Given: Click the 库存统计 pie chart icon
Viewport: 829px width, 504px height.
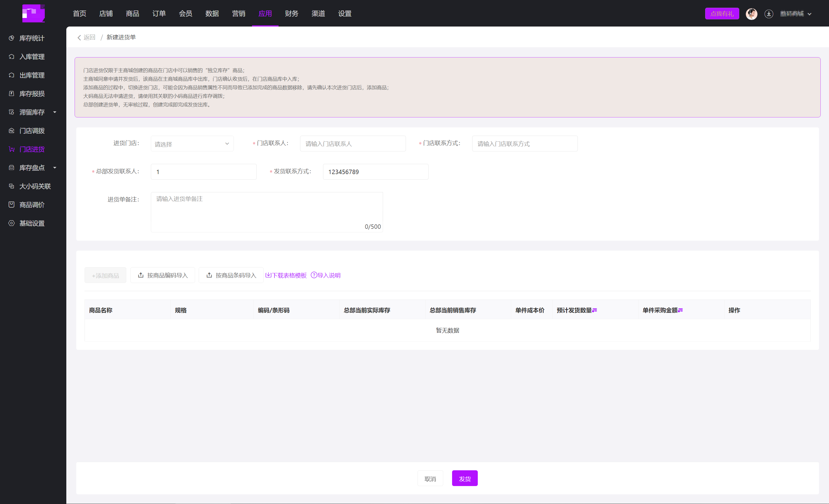Looking at the screenshot, I should point(11,38).
